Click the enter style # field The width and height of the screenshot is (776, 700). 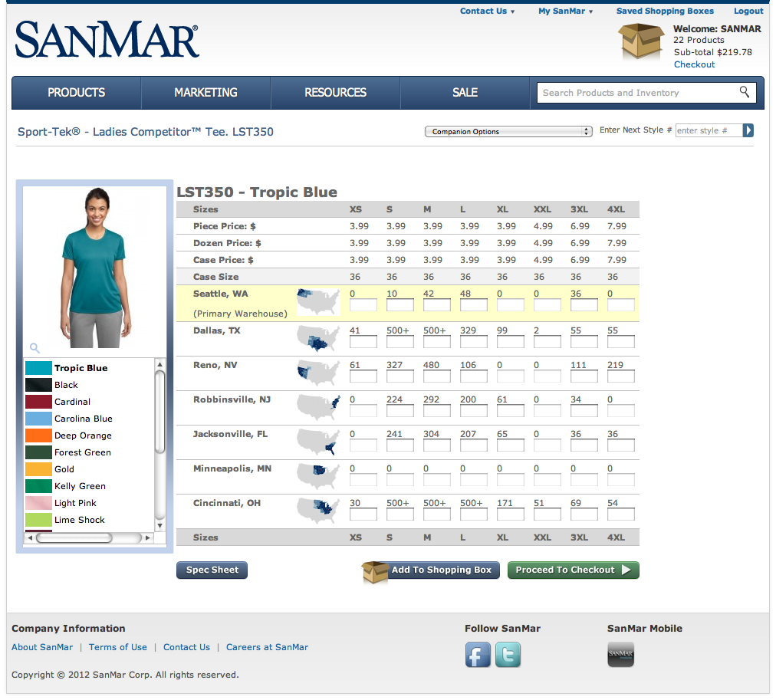click(709, 130)
